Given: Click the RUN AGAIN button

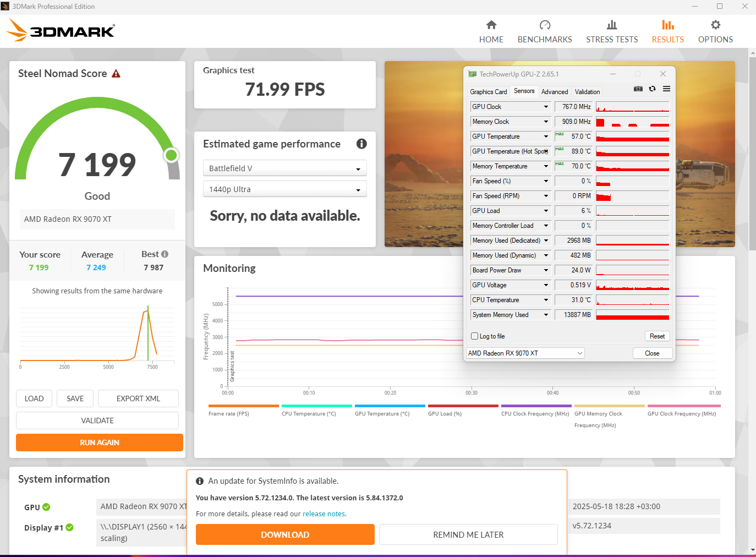Looking at the screenshot, I should click(x=100, y=443).
